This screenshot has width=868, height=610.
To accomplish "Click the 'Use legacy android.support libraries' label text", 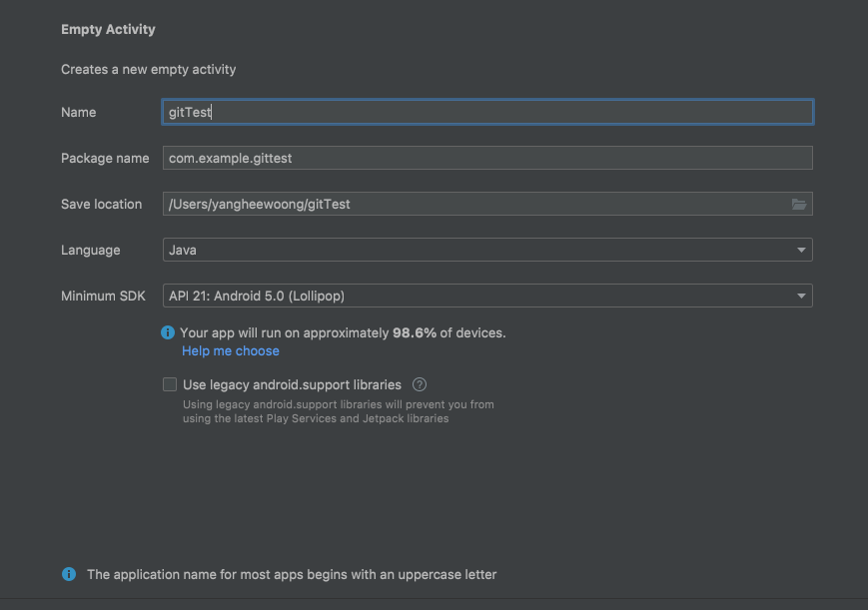I will tap(292, 384).
